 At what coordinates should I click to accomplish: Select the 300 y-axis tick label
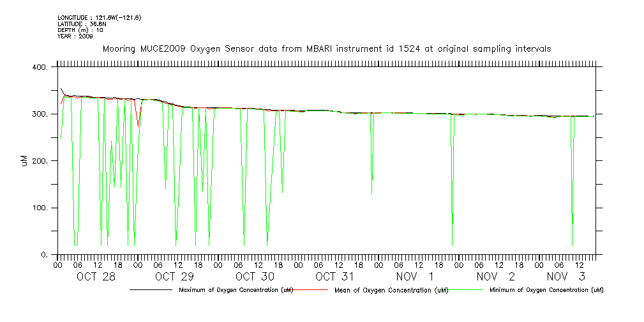tap(40, 114)
